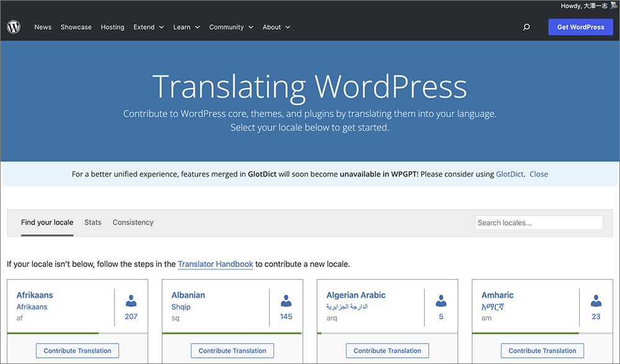Click the Amharic native script name
Image resolution: width=620 pixels, height=364 pixels.
493,307
